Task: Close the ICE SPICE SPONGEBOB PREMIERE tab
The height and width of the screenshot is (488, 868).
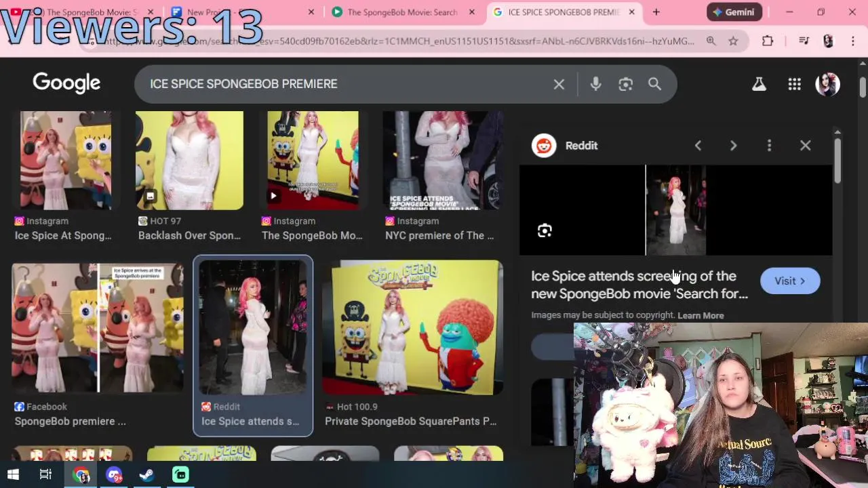Action: tap(632, 12)
